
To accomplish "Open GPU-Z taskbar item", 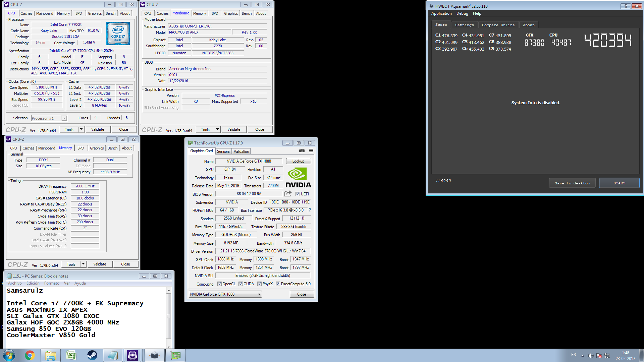I will 175,355.
